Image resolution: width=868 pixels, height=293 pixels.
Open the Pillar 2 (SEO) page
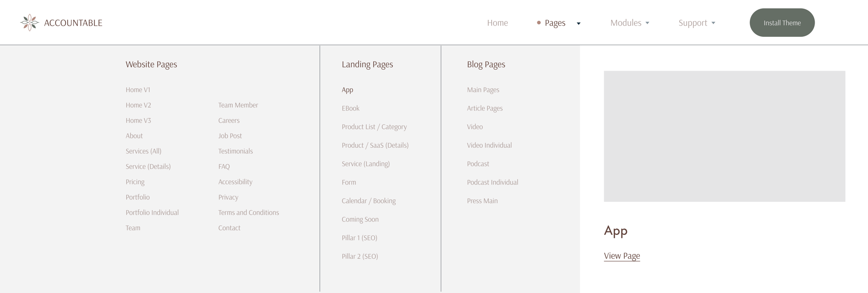click(359, 256)
